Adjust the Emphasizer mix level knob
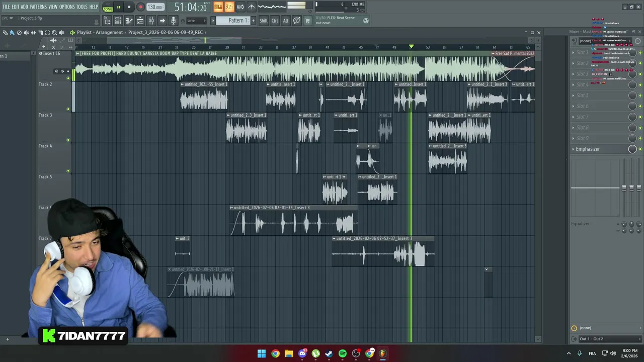 coord(632,149)
